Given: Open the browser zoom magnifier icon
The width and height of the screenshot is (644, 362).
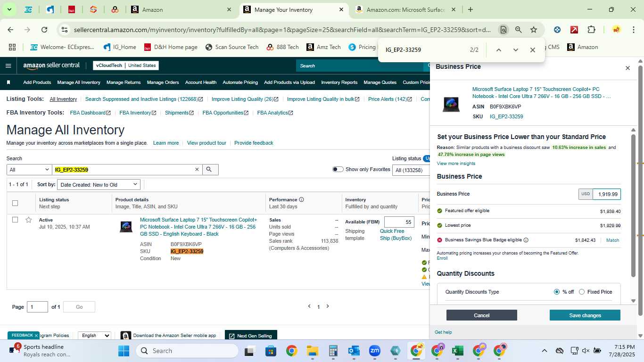Looking at the screenshot, I should [519, 30].
